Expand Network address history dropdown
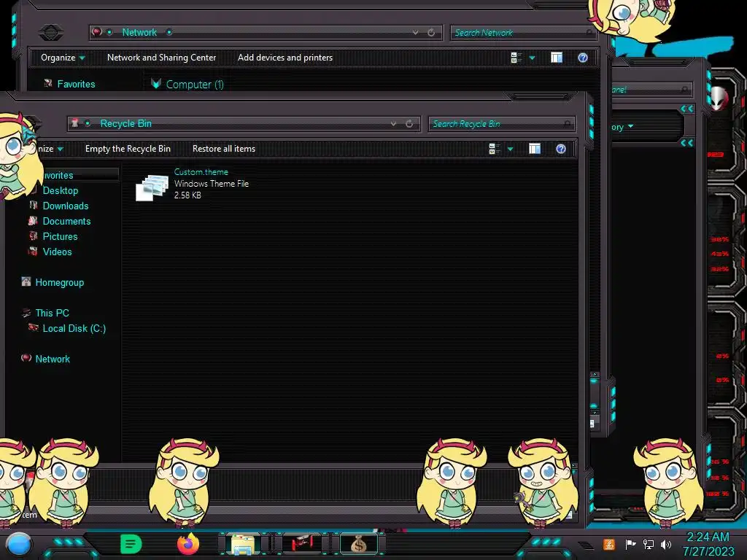Viewport: 747px width, 560px height. 415,32
